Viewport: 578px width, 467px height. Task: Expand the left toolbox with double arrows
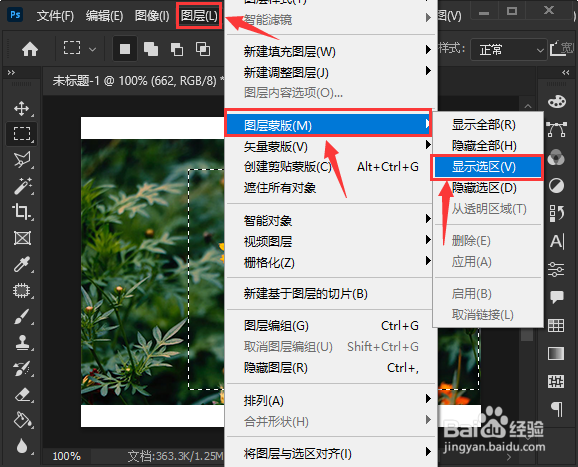[x=11, y=73]
